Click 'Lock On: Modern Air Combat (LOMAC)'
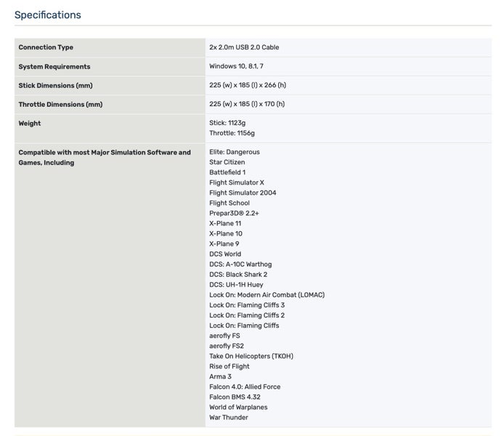Viewport: 504px width, 436px height. (267, 295)
